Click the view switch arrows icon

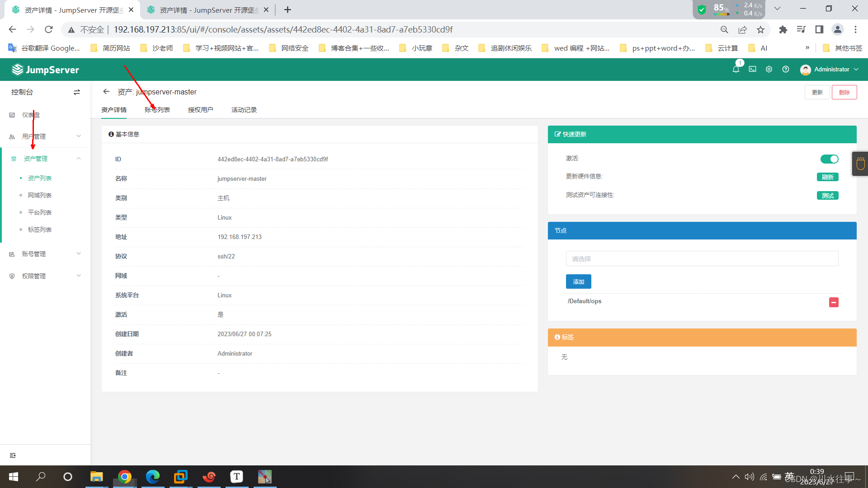click(77, 92)
